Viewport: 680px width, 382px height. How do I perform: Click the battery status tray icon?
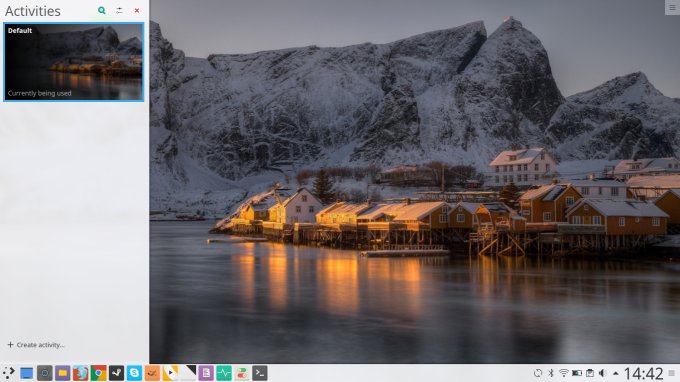click(x=577, y=373)
